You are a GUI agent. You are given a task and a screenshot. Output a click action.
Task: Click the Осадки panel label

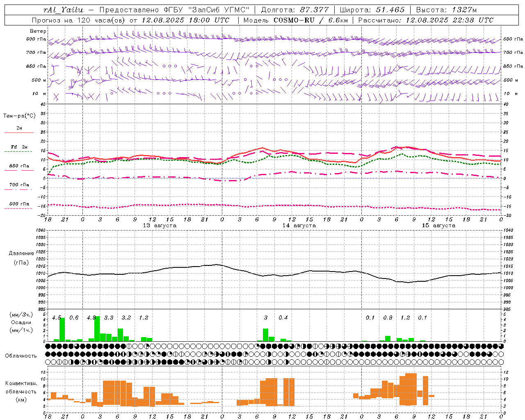[21, 322]
